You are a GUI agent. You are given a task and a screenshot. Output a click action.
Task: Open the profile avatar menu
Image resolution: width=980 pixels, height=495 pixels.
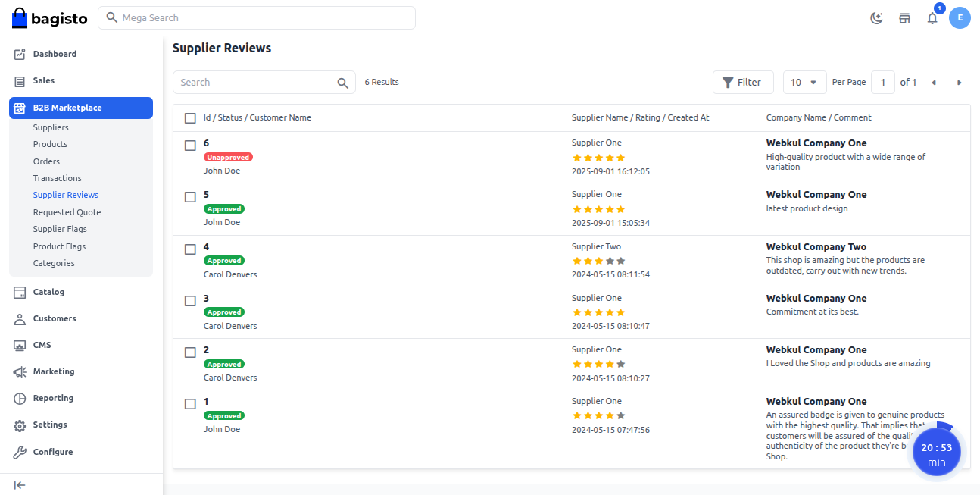click(x=960, y=17)
